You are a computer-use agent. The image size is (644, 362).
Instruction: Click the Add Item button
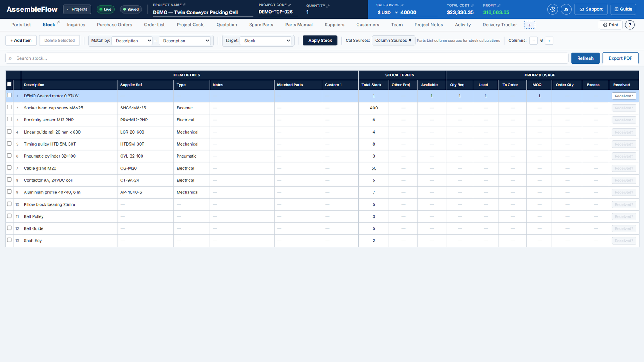(21, 41)
